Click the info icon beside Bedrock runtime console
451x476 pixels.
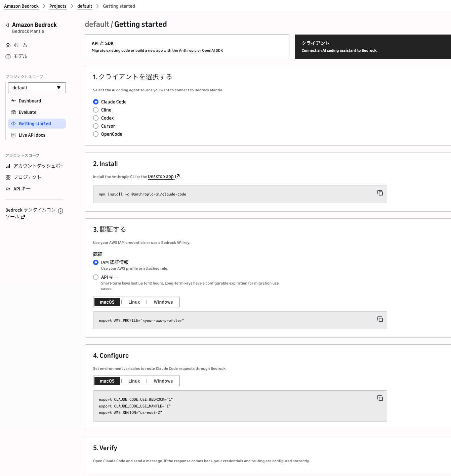click(60, 211)
